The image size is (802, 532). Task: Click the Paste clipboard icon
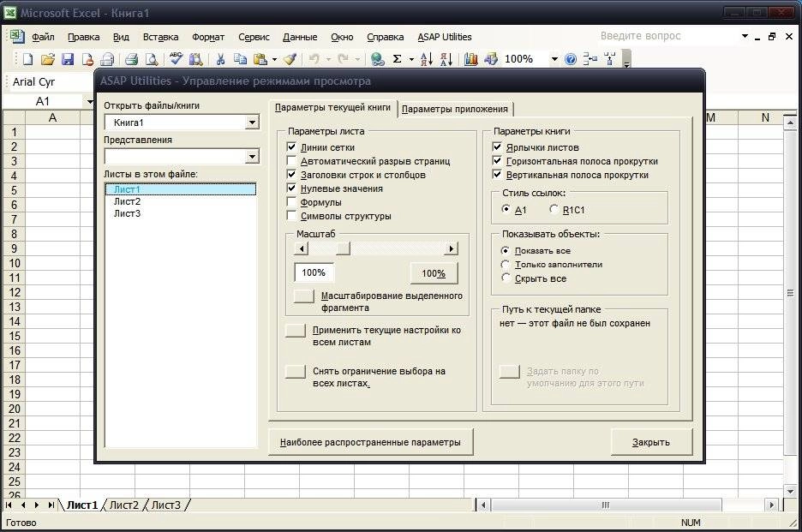(260, 59)
